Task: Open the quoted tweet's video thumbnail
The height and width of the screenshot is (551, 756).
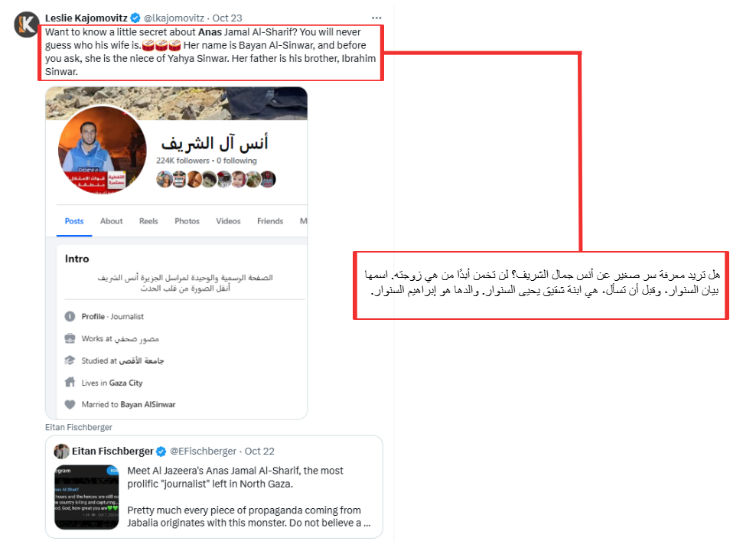Action: tap(86, 497)
